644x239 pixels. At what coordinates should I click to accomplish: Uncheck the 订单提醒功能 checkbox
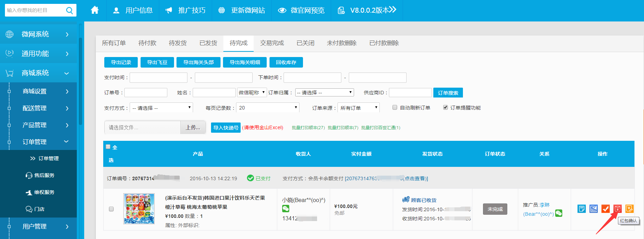point(445,107)
